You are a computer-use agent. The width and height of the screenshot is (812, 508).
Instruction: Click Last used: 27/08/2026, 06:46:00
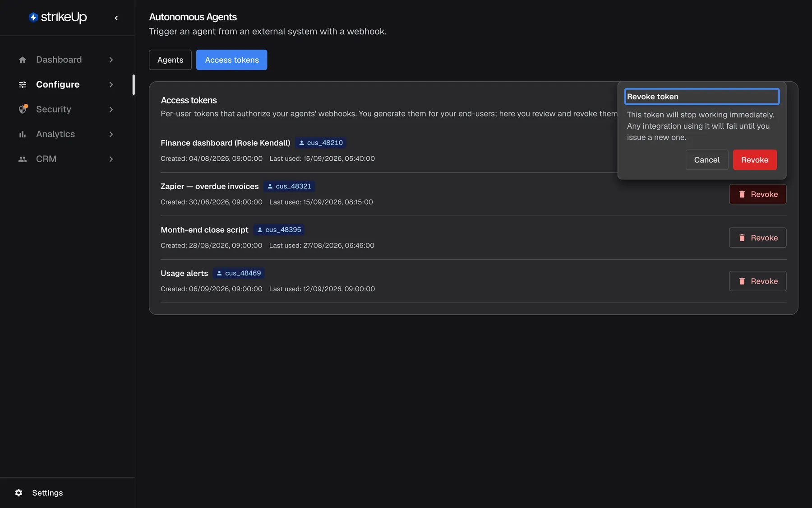[322, 245]
